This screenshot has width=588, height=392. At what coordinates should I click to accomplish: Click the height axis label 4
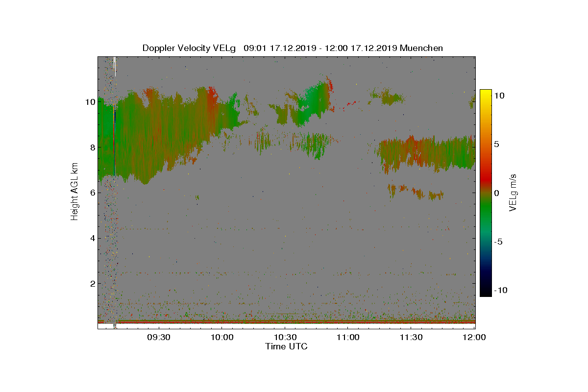(x=92, y=238)
